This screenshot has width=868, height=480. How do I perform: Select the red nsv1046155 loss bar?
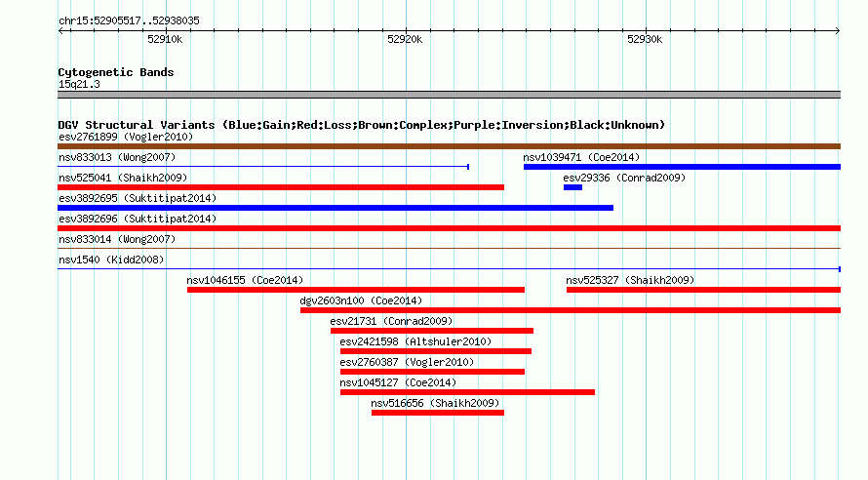pos(356,290)
